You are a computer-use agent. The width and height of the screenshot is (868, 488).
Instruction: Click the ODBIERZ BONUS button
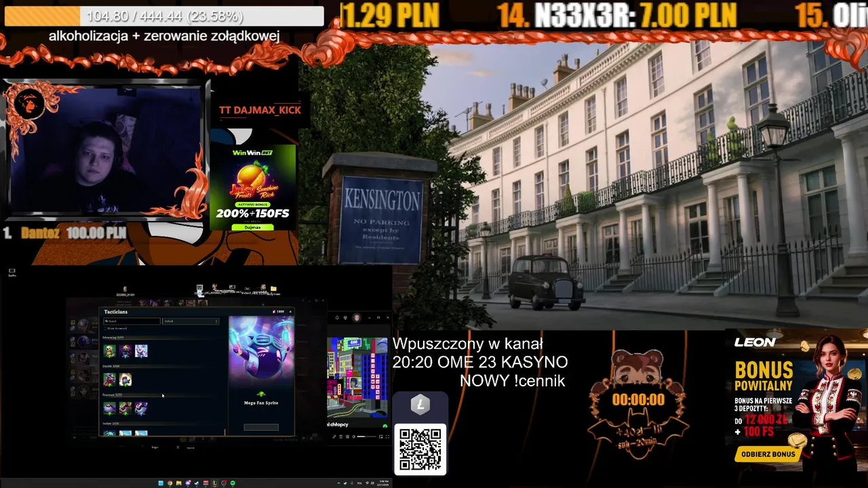tap(768, 454)
